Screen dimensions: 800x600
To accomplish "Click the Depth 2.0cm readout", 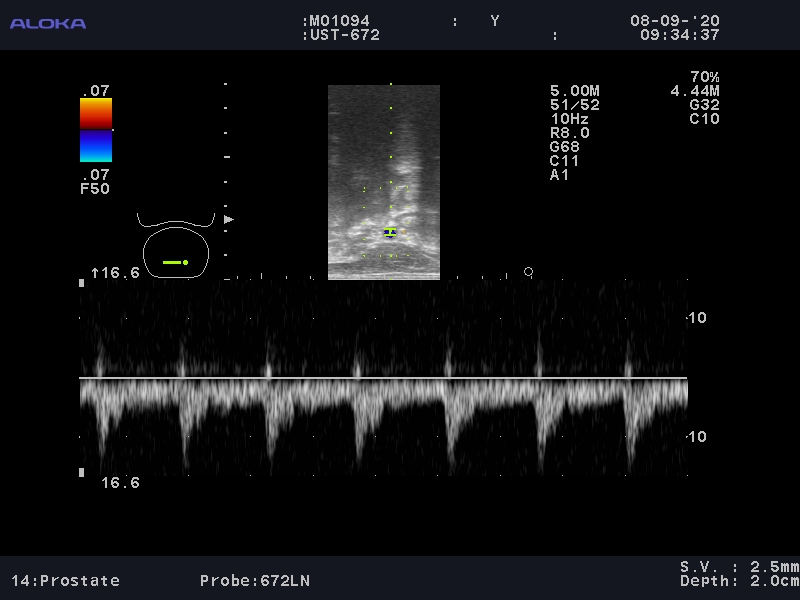I will pos(739,581).
